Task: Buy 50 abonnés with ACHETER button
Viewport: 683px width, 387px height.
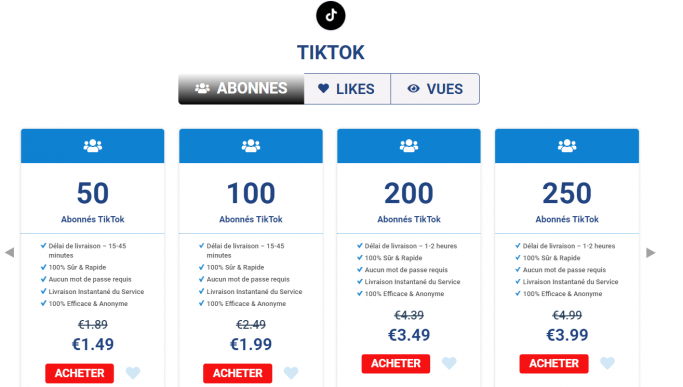Action: coord(80,373)
